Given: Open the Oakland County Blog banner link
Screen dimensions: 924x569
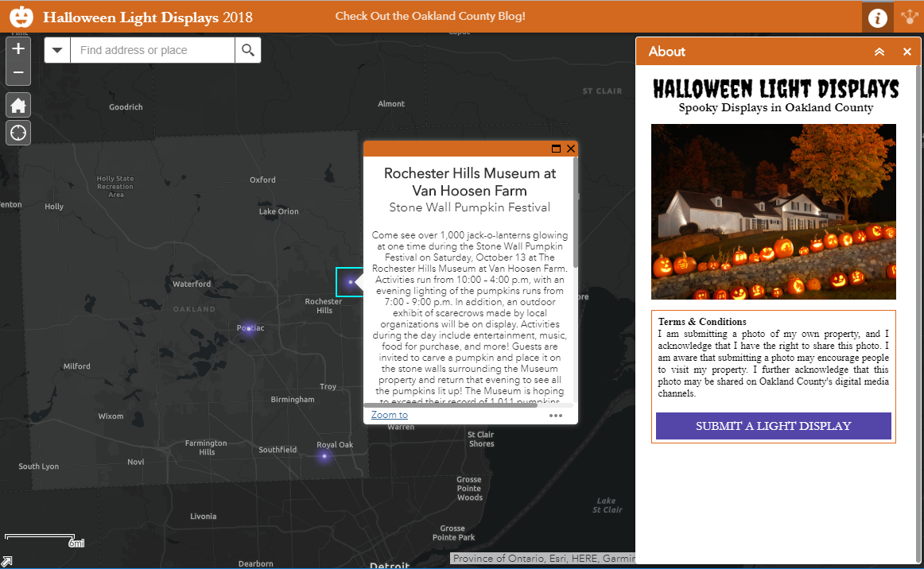Looking at the screenshot, I should pos(430,15).
